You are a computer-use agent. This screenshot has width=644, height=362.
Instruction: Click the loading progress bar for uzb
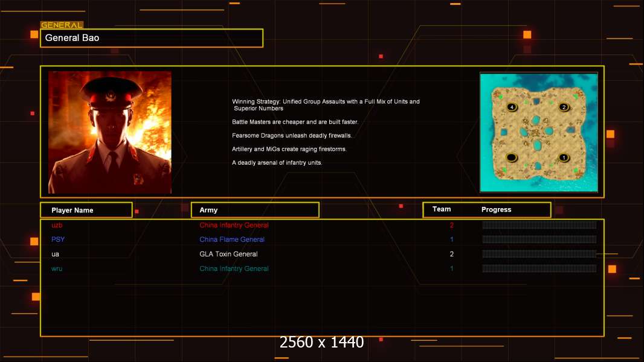(x=539, y=224)
